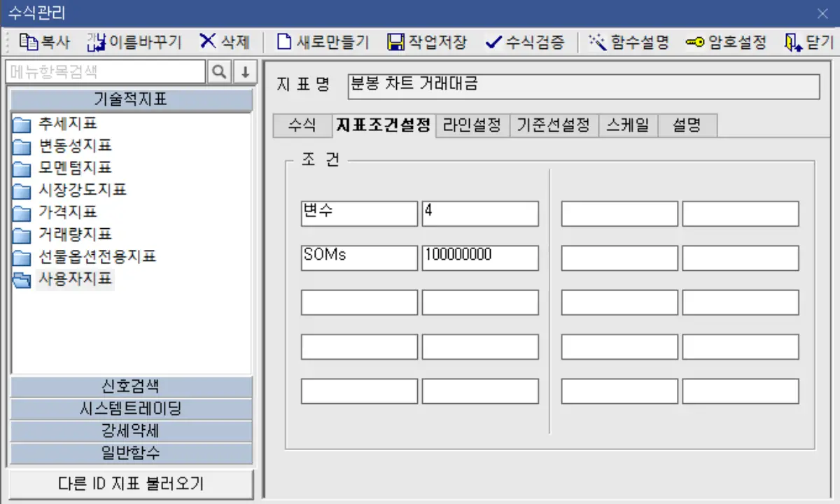Click 다른 ID 지표 불러오기 button
Image resolution: width=840 pixels, height=504 pixels.
tap(130, 484)
